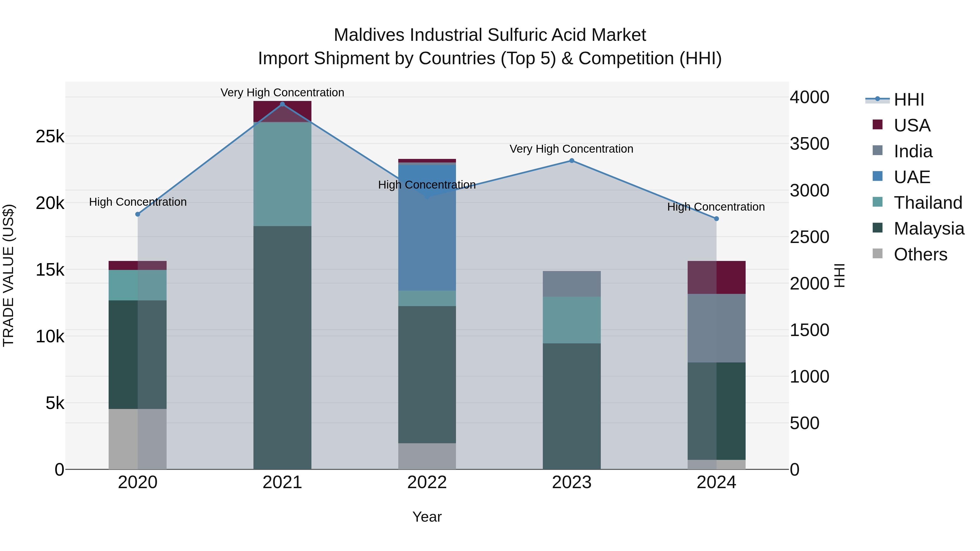Viewport: 980px width, 551px height.
Task: Toggle the HHI legend entry
Action: click(x=895, y=100)
